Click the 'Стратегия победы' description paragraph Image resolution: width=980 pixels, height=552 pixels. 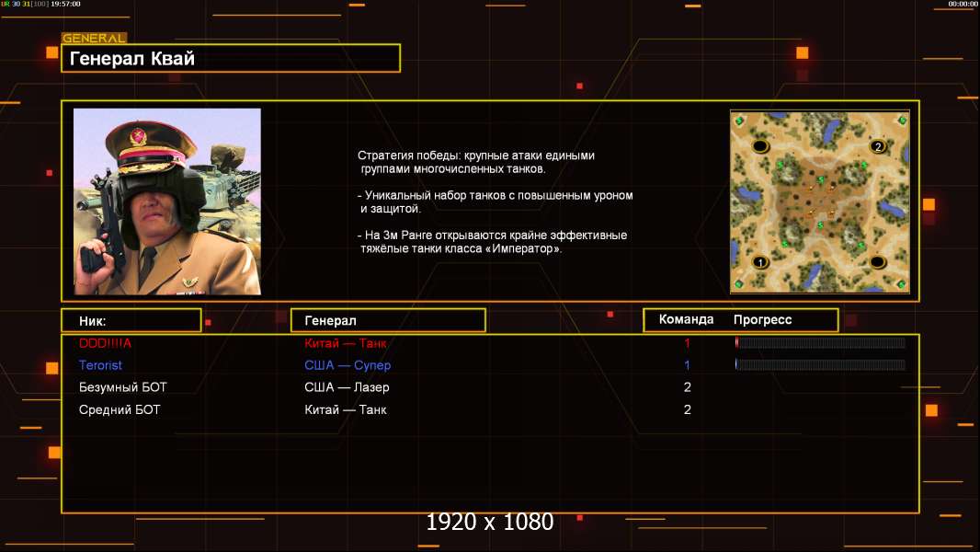click(x=476, y=162)
